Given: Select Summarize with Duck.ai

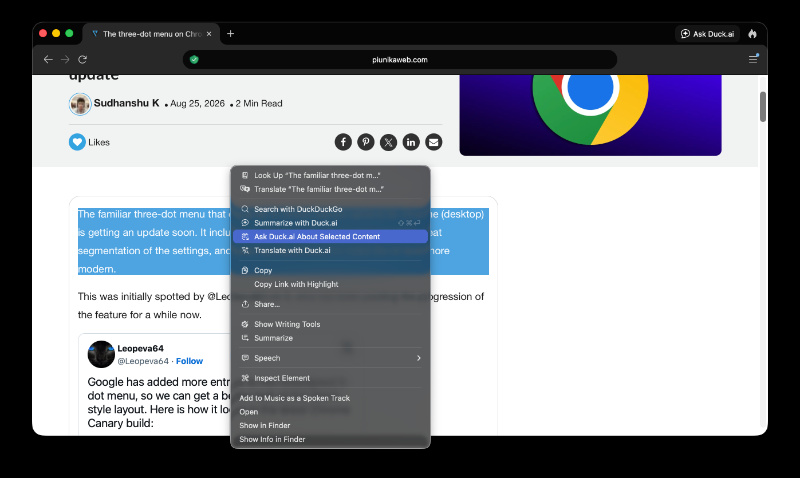Looking at the screenshot, I should (330, 223).
